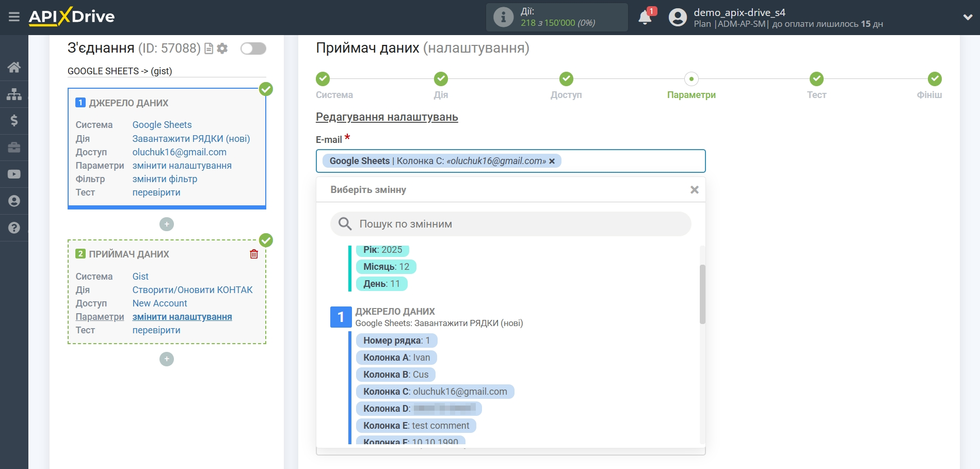Open the connection settings gear icon
The width and height of the screenshot is (980, 469).
tap(222, 48)
